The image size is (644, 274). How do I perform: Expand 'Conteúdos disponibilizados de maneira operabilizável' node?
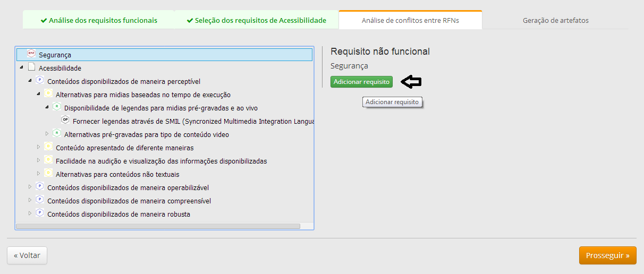30,187
